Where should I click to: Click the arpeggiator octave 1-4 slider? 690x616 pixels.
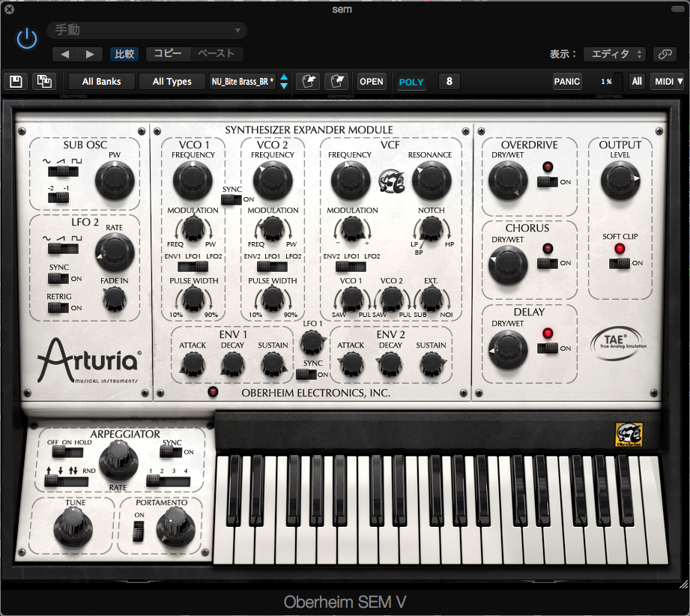[168, 481]
